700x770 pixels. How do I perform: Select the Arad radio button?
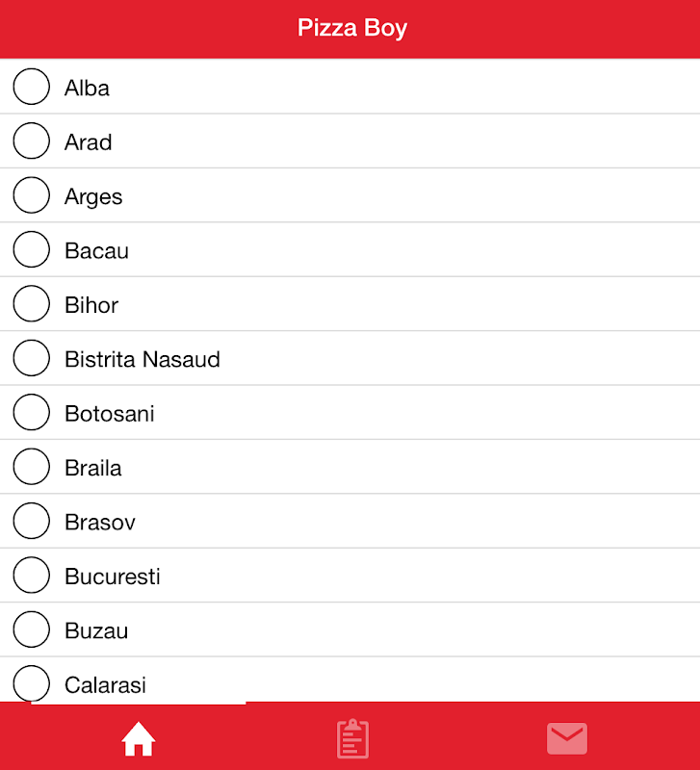point(31,141)
